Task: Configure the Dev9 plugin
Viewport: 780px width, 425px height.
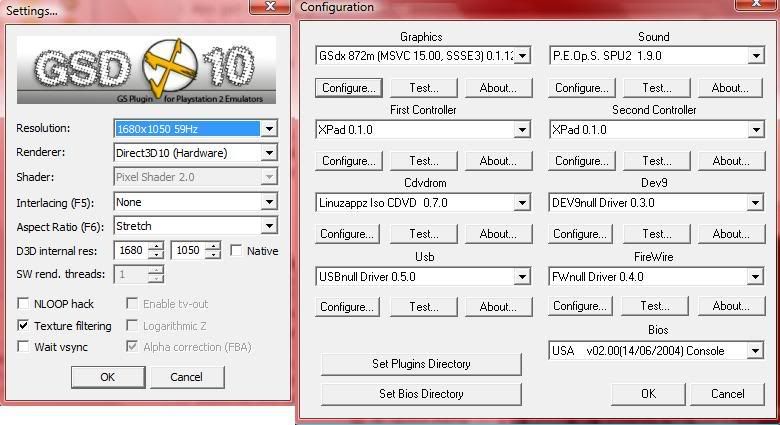Action: (x=581, y=234)
